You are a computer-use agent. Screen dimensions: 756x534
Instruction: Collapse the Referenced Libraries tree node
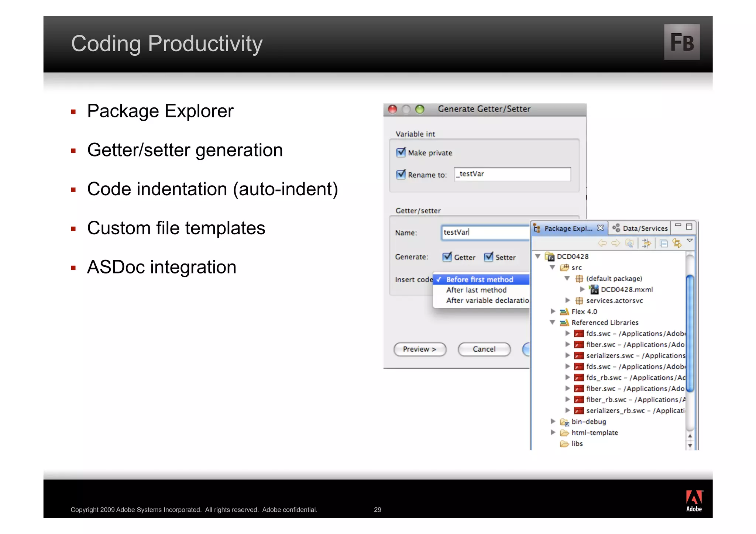pos(552,323)
